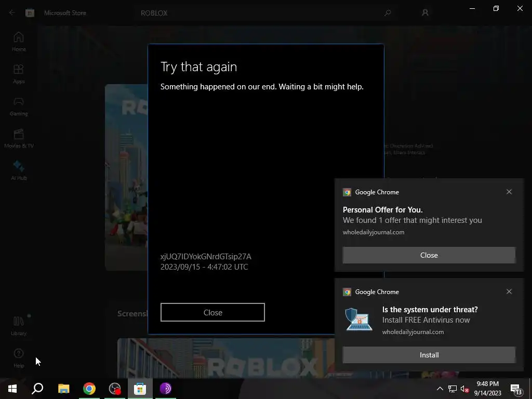Open Home in Microsoft Store sidebar
Image resolution: width=532 pixels, height=399 pixels.
click(19, 42)
